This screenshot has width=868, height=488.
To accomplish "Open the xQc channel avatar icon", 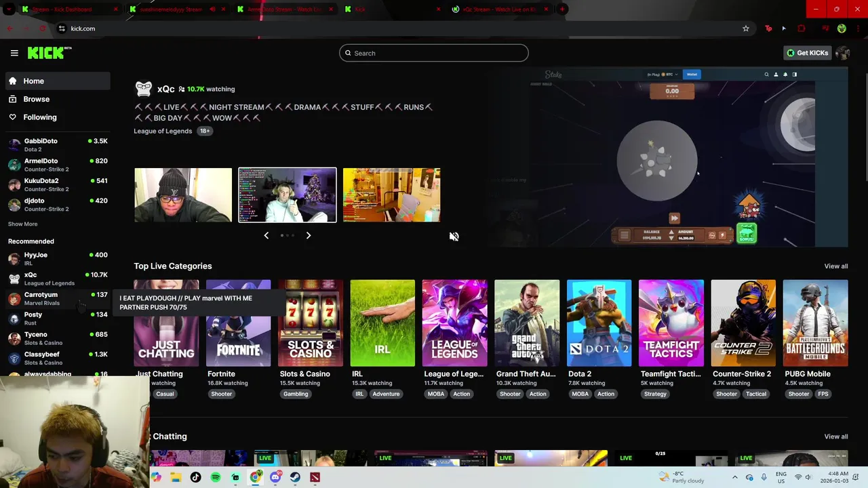I will pyautogui.click(x=143, y=89).
